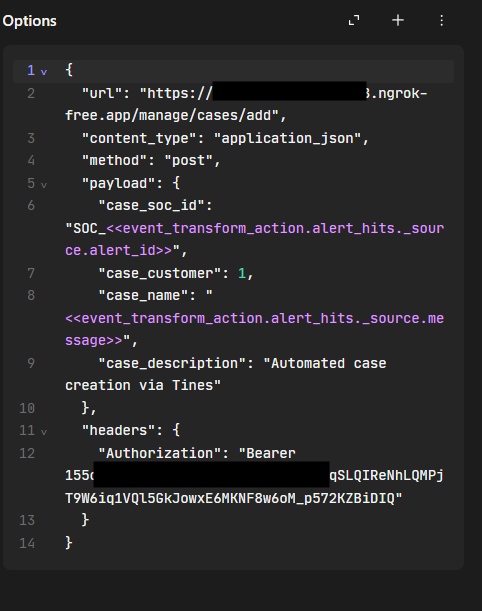Select the alert_id formula pill in case_soc_id
The width and height of the screenshot is (482, 611).
255,239
